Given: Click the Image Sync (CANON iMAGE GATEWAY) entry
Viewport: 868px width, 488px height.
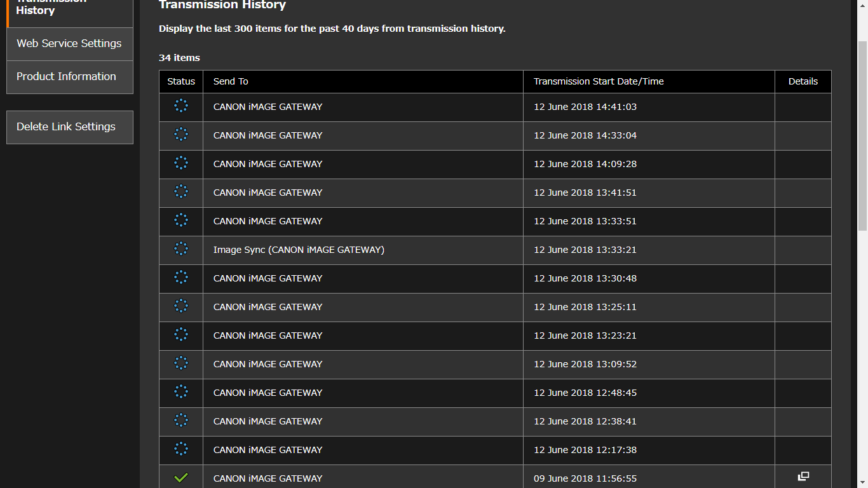Looking at the screenshot, I should click(x=299, y=250).
